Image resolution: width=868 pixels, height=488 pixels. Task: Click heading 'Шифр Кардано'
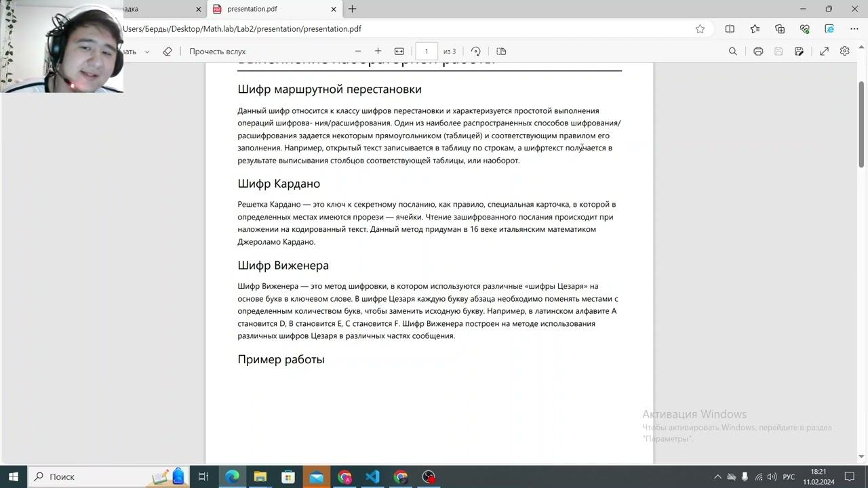pos(279,184)
